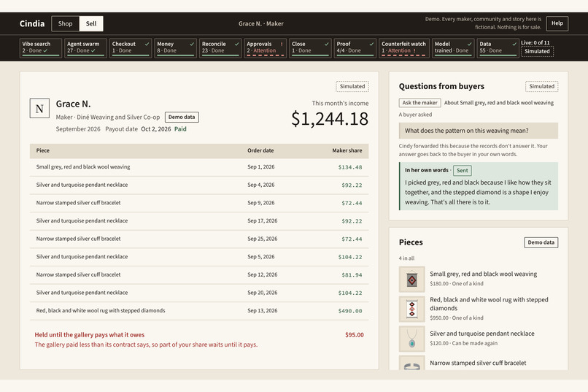The height and width of the screenshot is (392, 588).
Task: Open the Help button
Action: (x=557, y=23)
